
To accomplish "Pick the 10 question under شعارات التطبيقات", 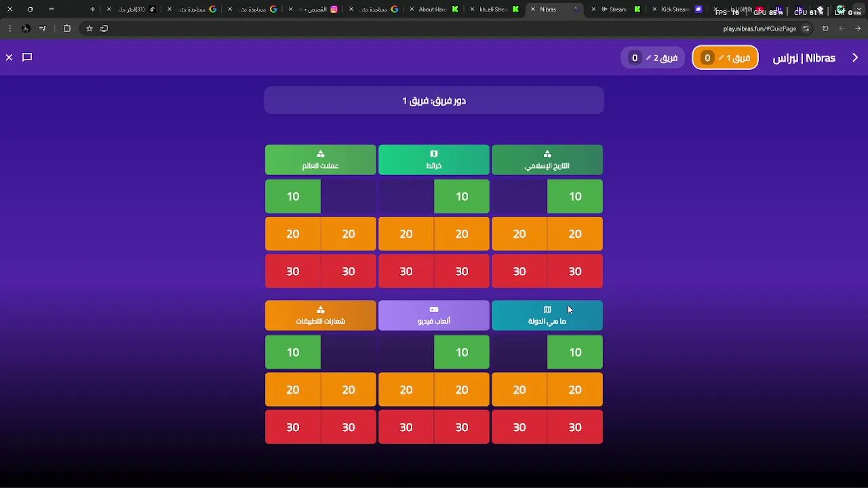I will (293, 352).
